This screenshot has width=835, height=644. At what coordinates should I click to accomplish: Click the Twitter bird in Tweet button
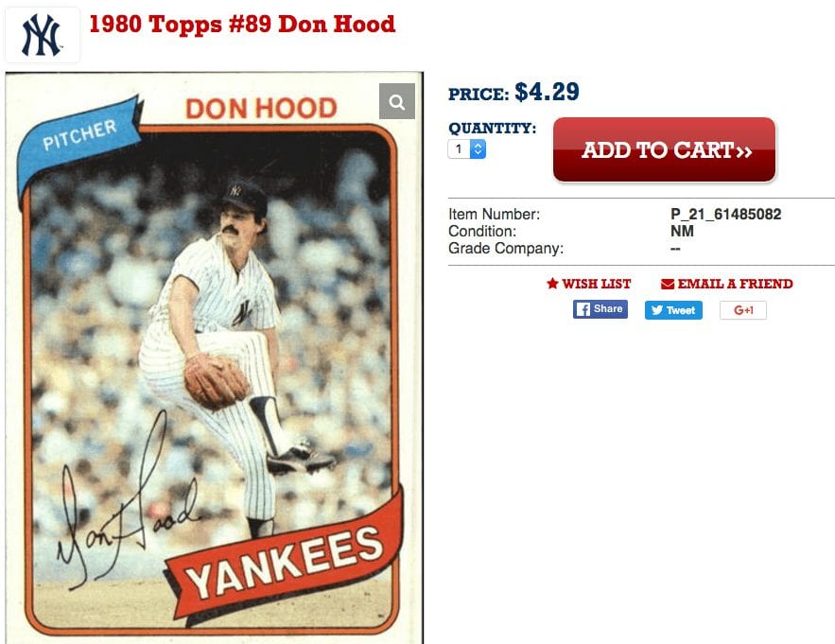tap(657, 310)
